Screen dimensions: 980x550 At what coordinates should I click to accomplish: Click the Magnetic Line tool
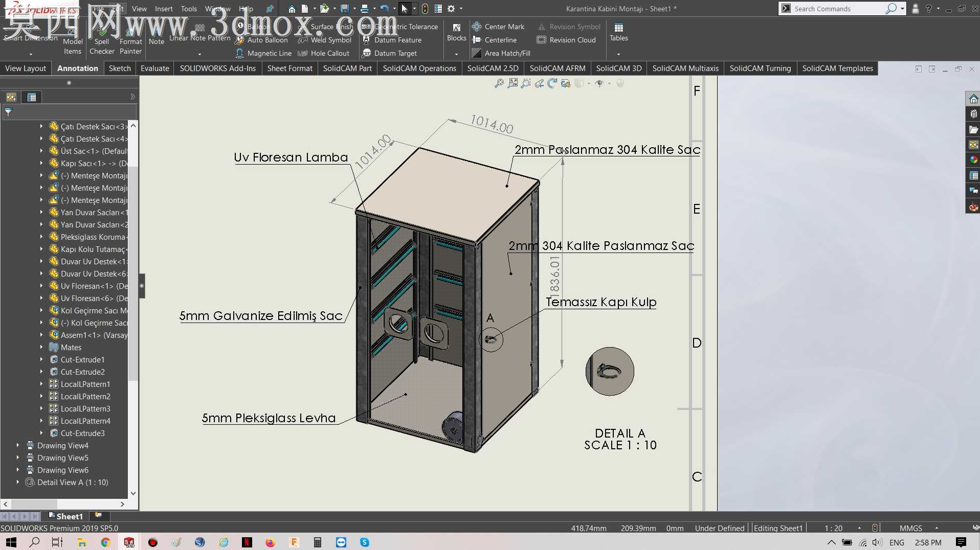tap(263, 53)
